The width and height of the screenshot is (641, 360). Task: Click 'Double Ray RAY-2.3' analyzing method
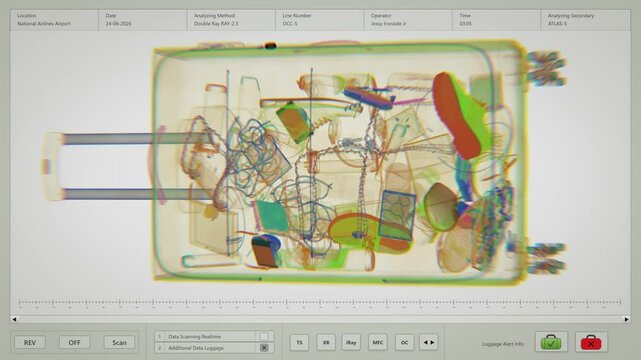(216, 24)
